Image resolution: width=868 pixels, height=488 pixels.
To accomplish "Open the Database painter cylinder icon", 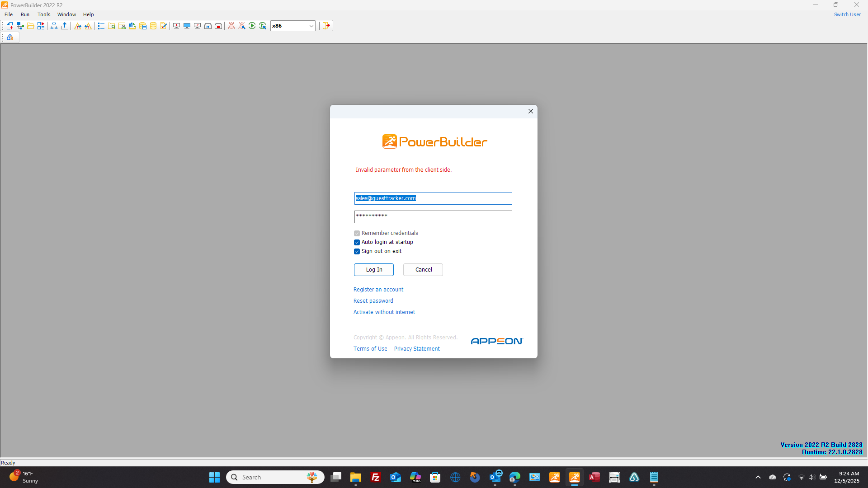I will (x=153, y=26).
